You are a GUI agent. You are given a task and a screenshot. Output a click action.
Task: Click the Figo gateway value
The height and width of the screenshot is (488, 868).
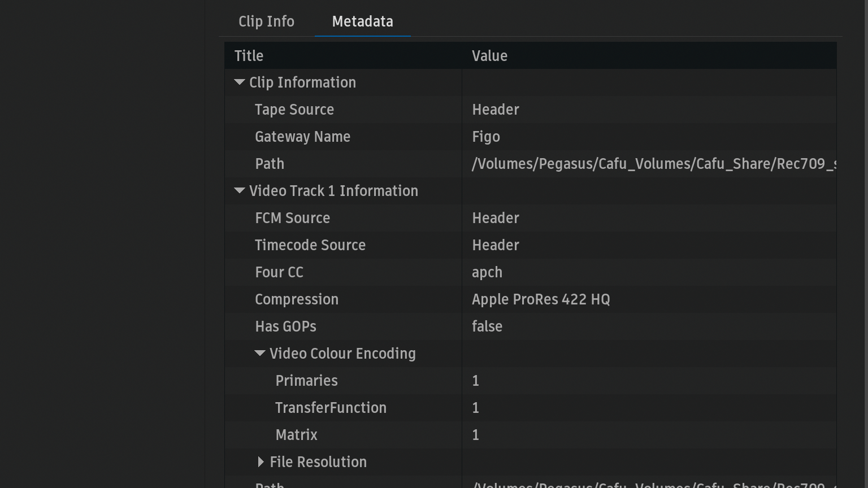[x=486, y=137]
